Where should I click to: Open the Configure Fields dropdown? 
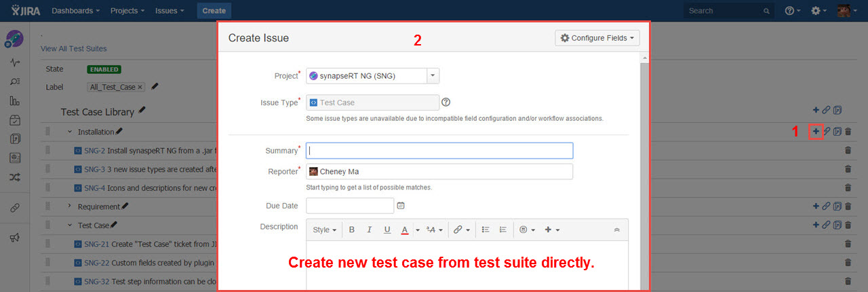click(x=597, y=38)
